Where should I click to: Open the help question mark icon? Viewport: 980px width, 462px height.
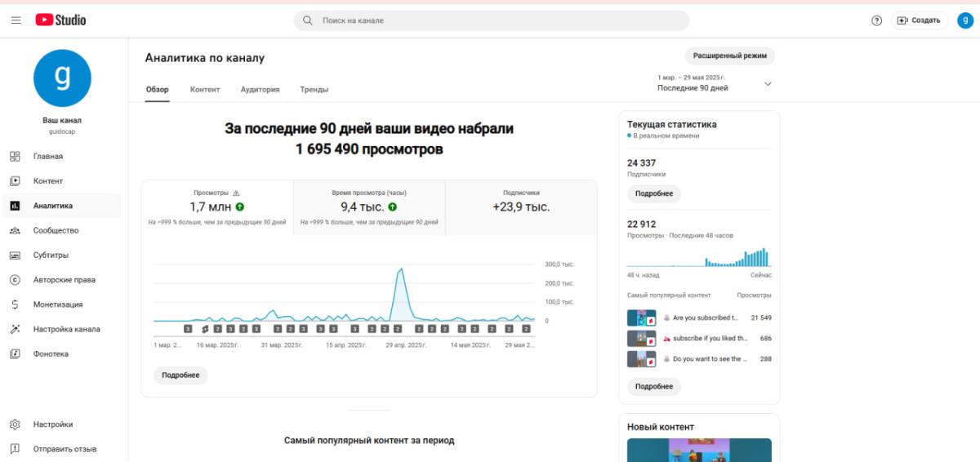pos(877,20)
